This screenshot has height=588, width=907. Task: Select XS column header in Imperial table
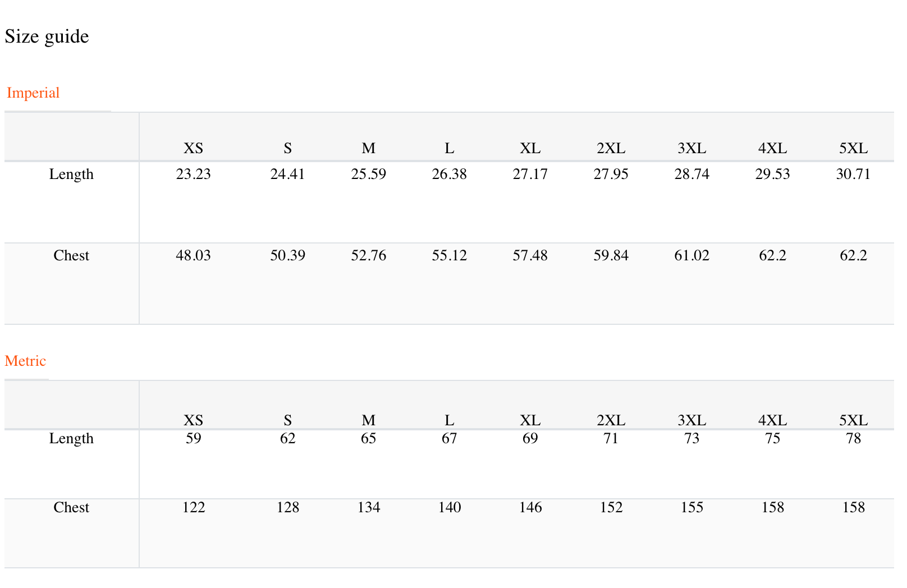pyautogui.click(x=194, y=148)
